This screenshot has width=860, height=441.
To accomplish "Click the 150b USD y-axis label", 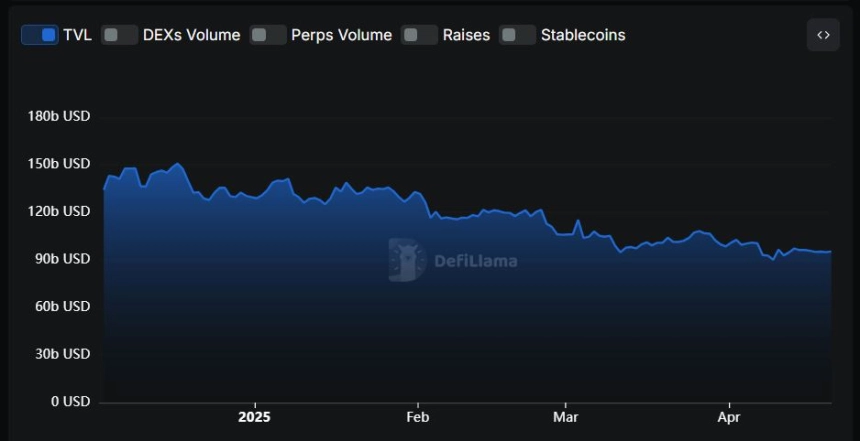I will (59, 164).
